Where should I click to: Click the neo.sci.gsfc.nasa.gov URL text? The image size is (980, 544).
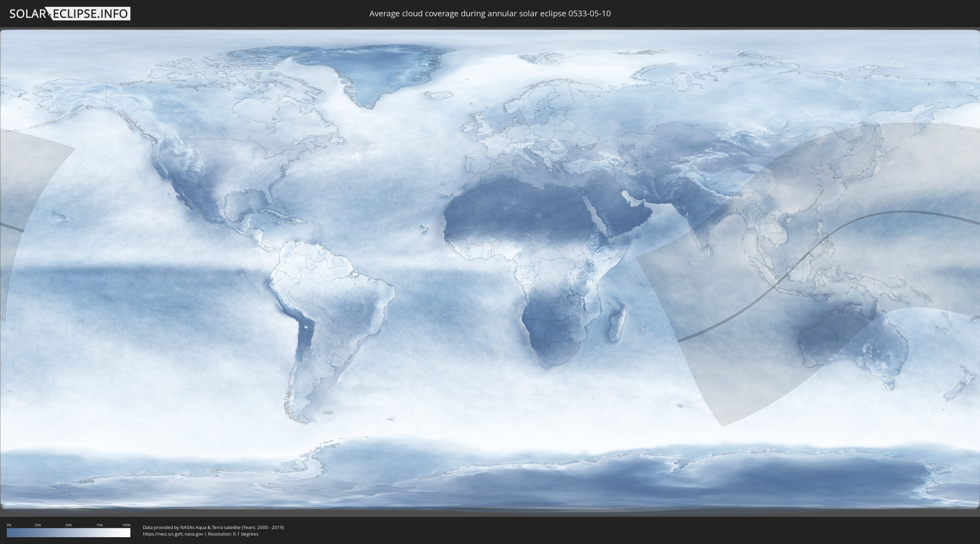click(x=173, y=534)
